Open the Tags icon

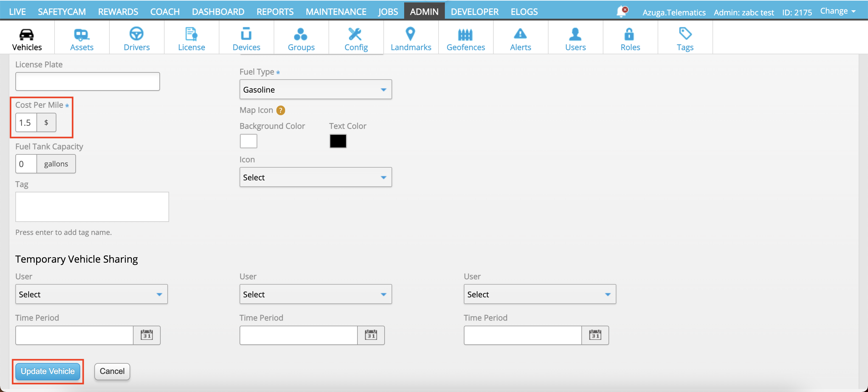tap(685, 34)
